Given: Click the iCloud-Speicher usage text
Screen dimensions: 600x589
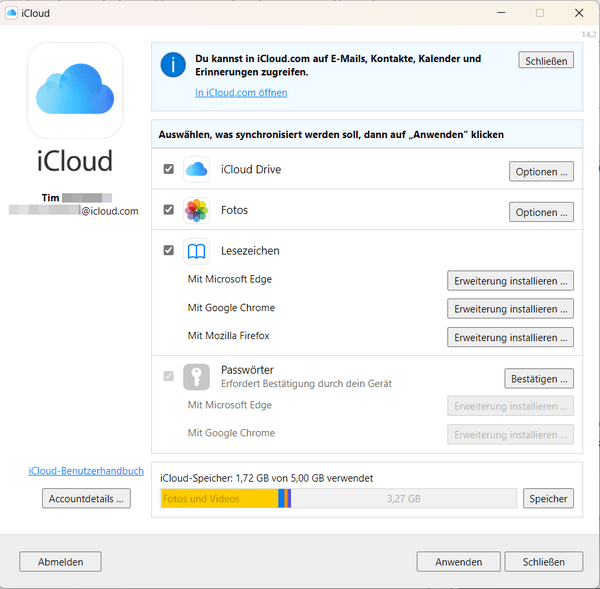Looking at the screenshot, I should (266, 478).
